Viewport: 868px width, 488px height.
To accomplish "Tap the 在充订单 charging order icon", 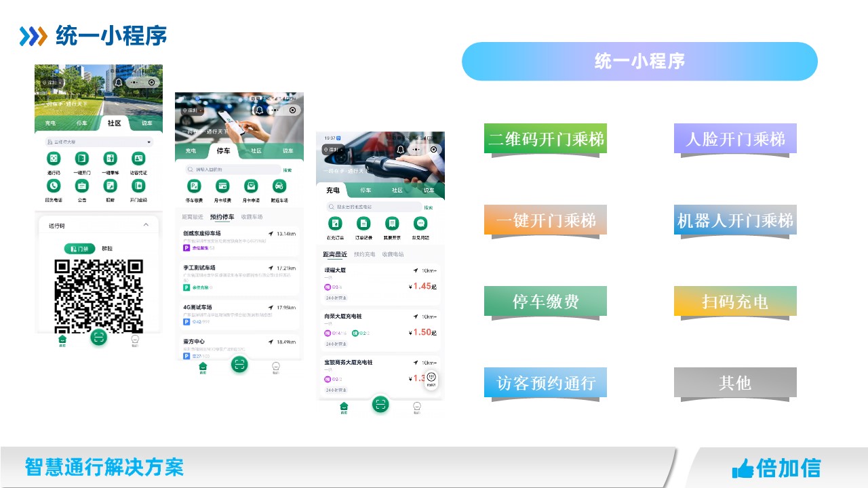I will 335,224.
